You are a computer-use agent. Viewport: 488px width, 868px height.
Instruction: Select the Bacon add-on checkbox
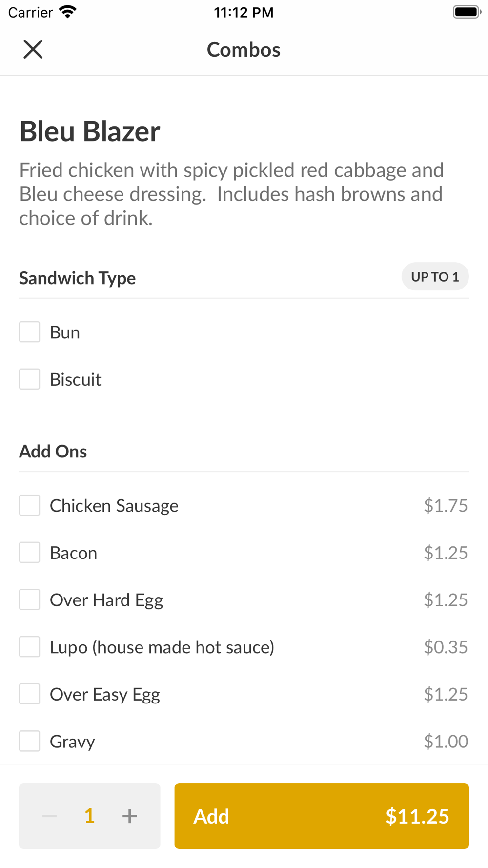(30, 553)
